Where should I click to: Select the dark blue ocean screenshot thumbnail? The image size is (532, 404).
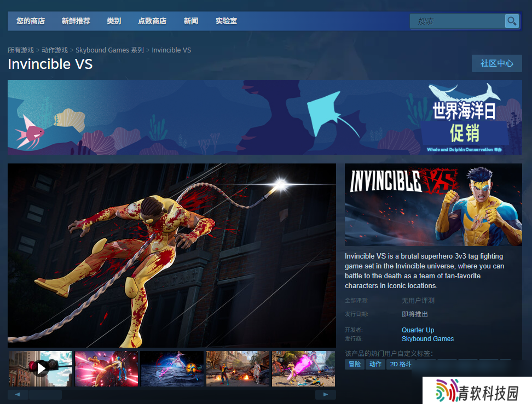click(x=172, y=369)
